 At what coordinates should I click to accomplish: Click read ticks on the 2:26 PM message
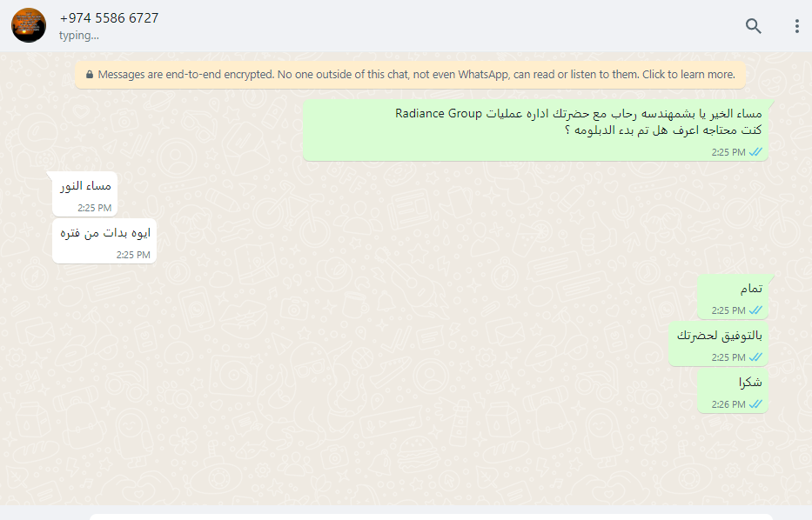tap(755, 404)
